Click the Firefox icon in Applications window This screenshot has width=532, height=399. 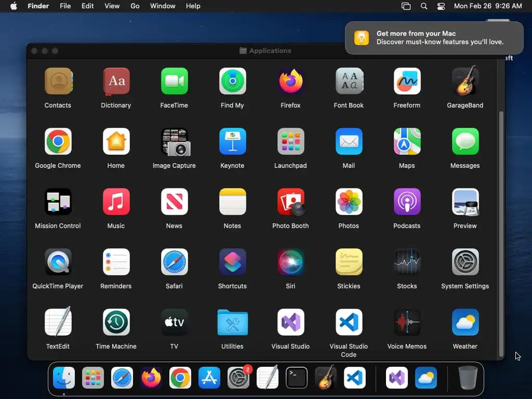coord(290,81)
